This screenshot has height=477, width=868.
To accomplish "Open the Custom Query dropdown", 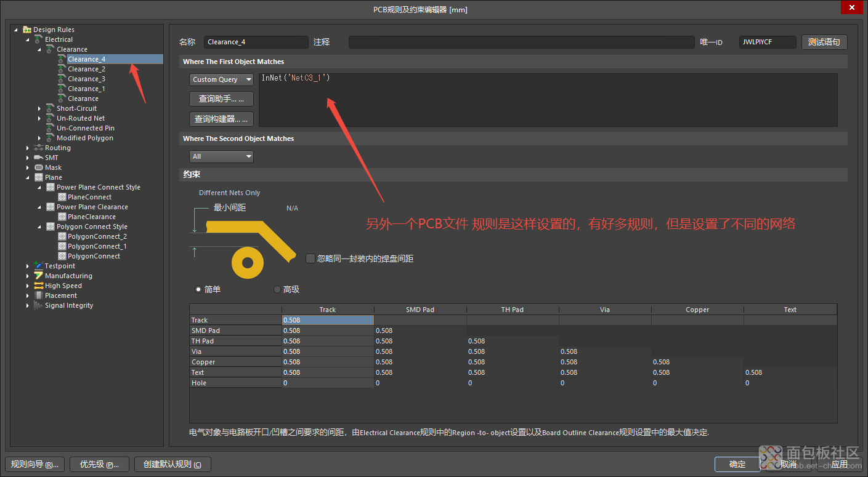I will point(221,79).
